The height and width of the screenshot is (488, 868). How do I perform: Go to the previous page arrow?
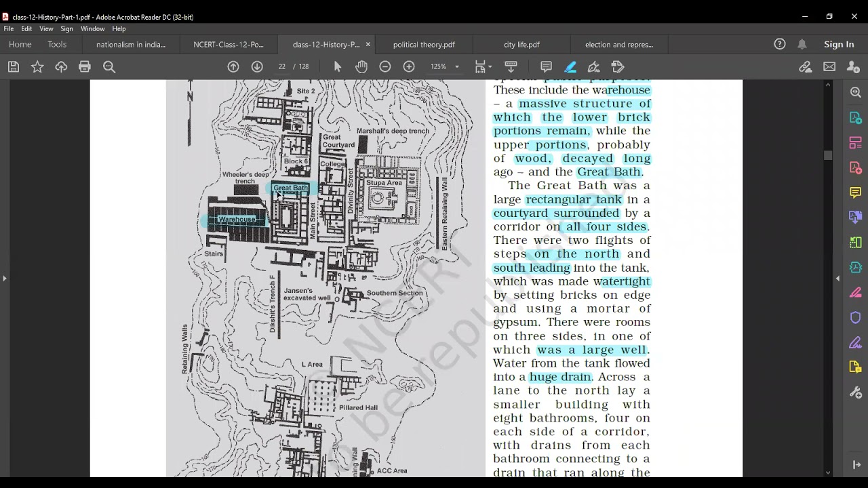[x=233, y=66]
